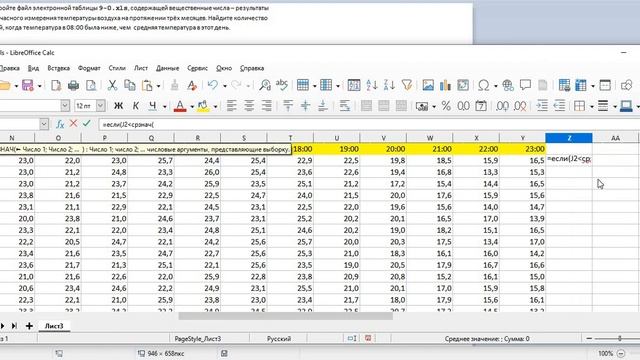Click the horizontal scrollbar thumb
This screenshot has height=360, width=640.
[x=286, y=316]
